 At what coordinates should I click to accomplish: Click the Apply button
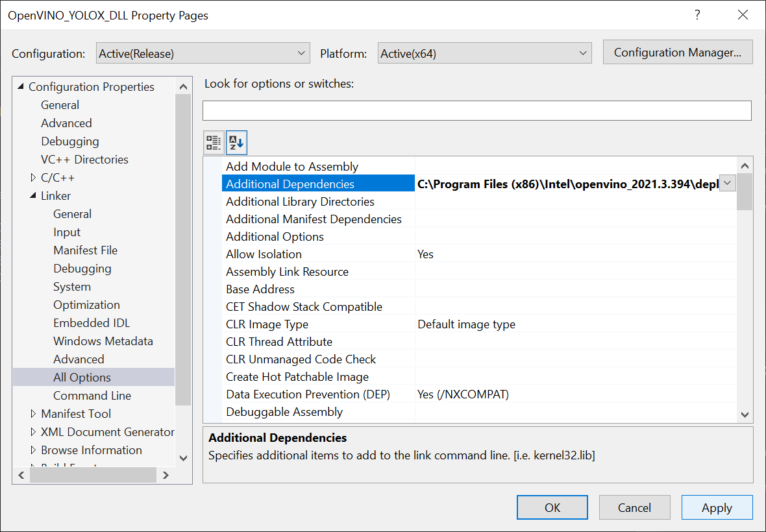(717, 507)
